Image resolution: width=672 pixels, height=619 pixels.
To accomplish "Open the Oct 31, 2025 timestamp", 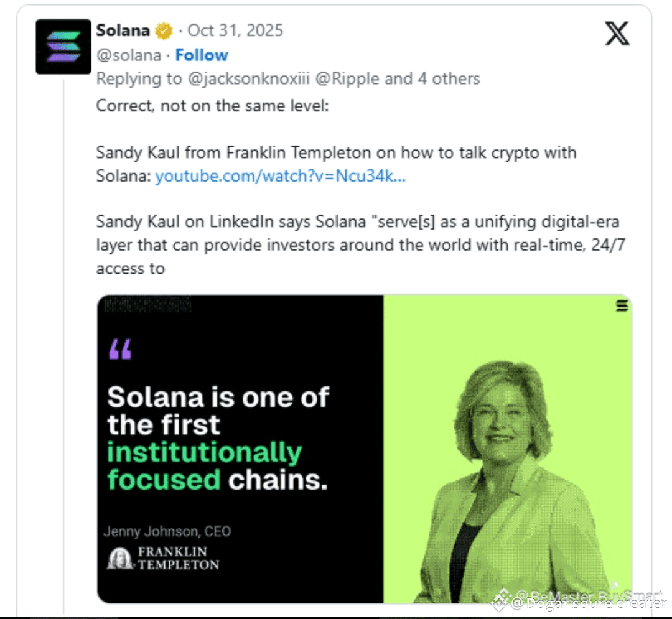I will coord(235,30).
